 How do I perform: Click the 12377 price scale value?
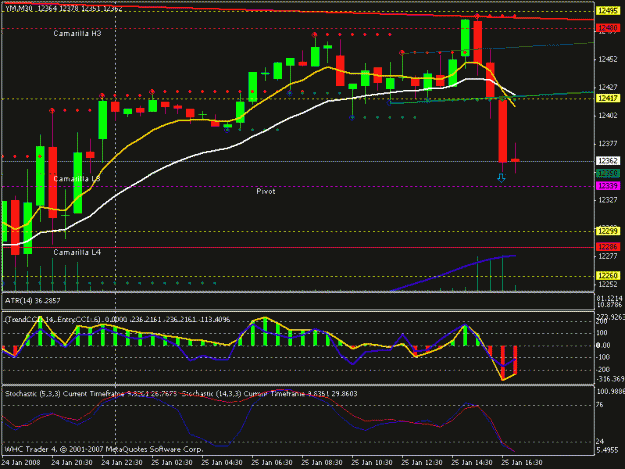point(607,143)
